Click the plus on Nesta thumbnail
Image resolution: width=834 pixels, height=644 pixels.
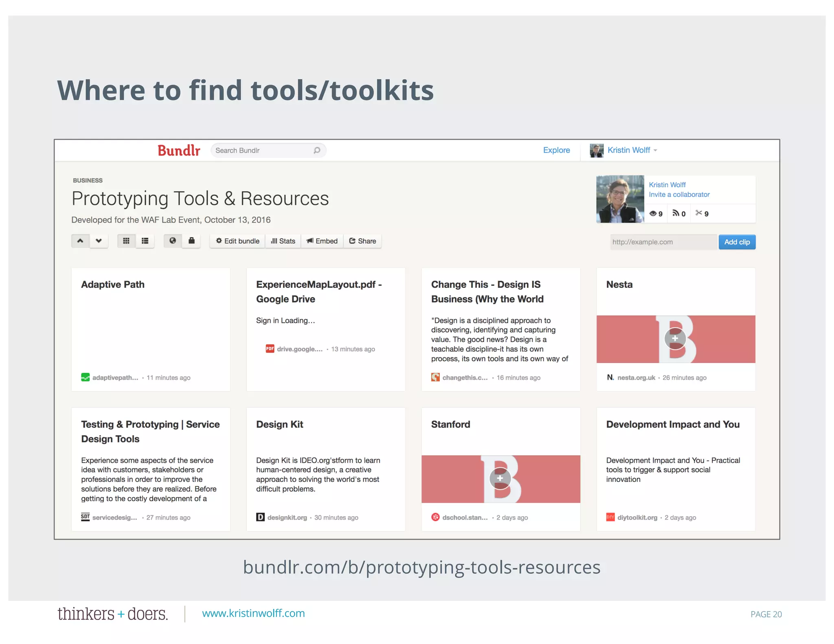(x=675, y=339)
